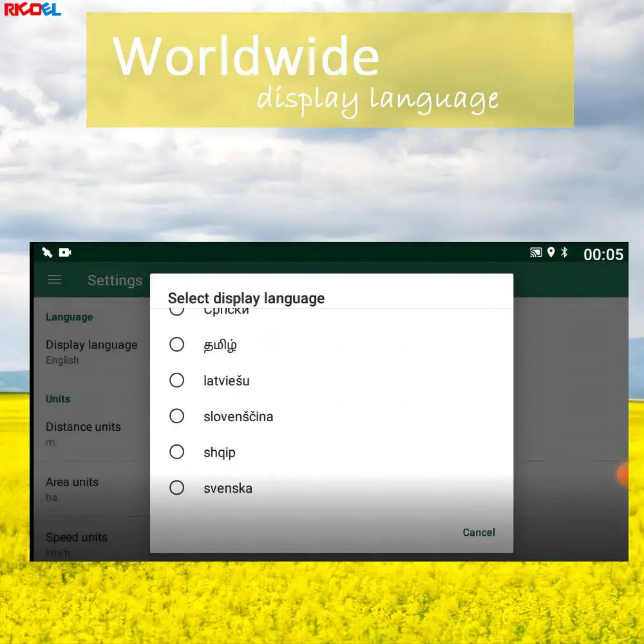Open the Display language setting
The width and height of the screenshot is (644, 644).
92,352
